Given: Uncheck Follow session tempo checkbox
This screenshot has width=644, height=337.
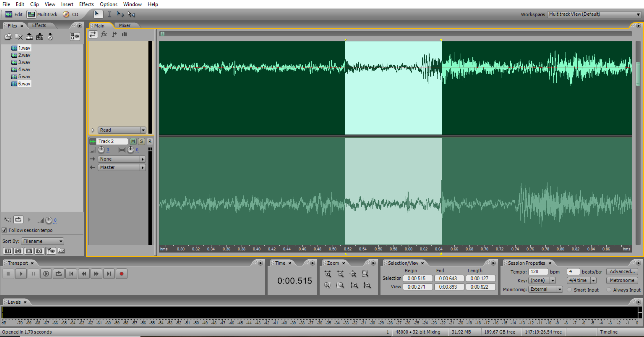Looking at the screenshot, I should [x=4, y=230].
